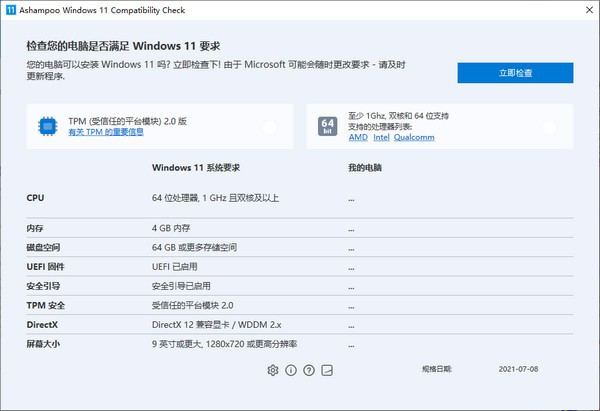Click the 2021-07-08 spec date value
Viewport: 600px width, 411px height.
(518, 369)
